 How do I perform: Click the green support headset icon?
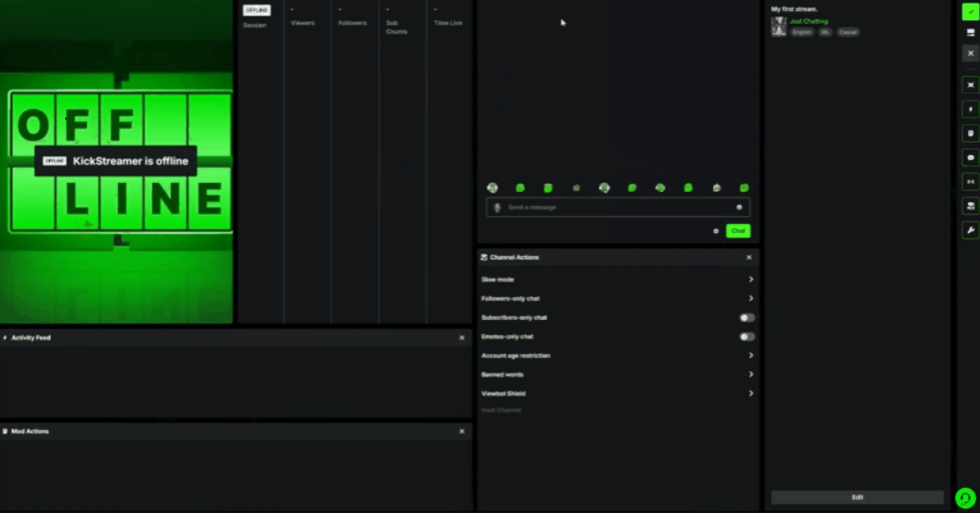964,497
